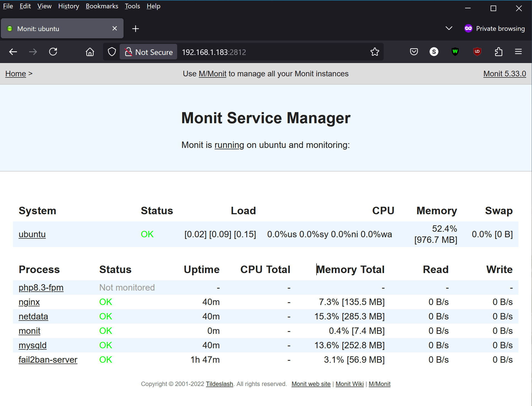
Task: Click netdata memory value 15.3% [285.3 MB]
Action: 350,316
